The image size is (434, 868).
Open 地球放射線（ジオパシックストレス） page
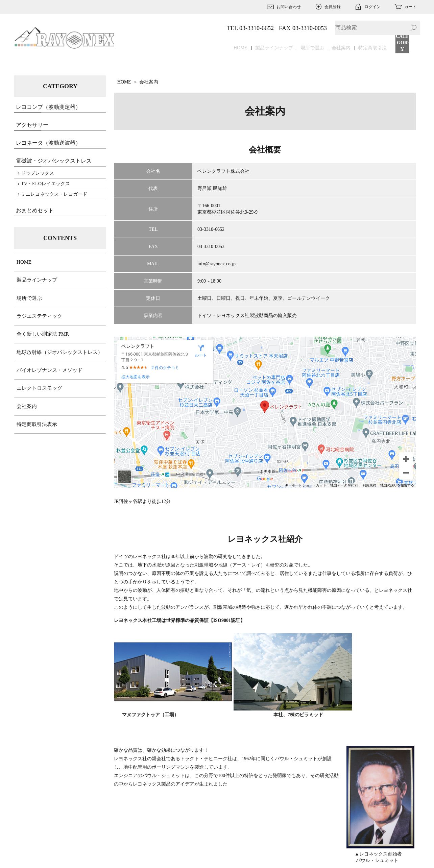point(60,352)
